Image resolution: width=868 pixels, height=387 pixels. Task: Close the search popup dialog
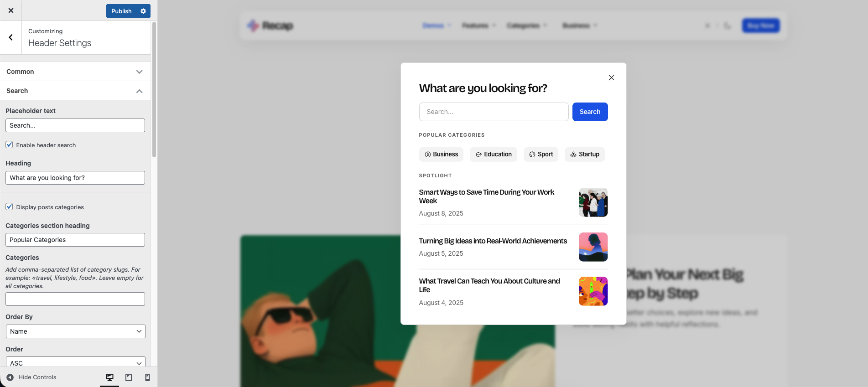click(611, 77)
